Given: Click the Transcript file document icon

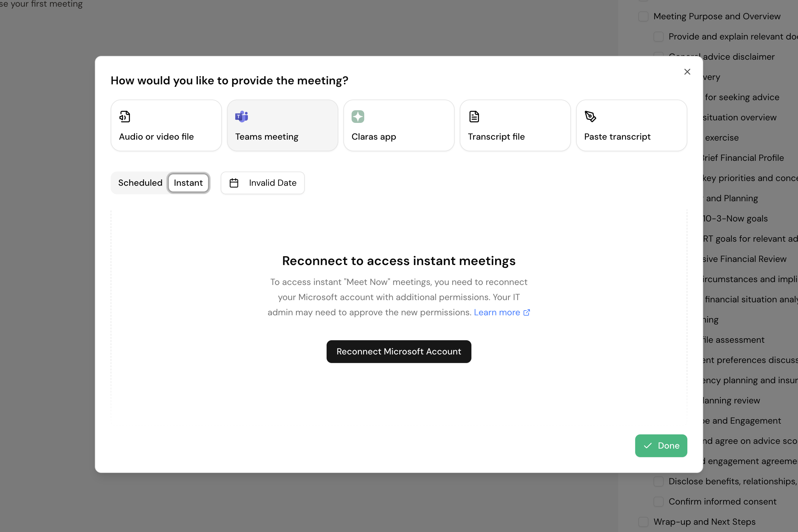Looking at the screenshot, I should pos(474,116).
